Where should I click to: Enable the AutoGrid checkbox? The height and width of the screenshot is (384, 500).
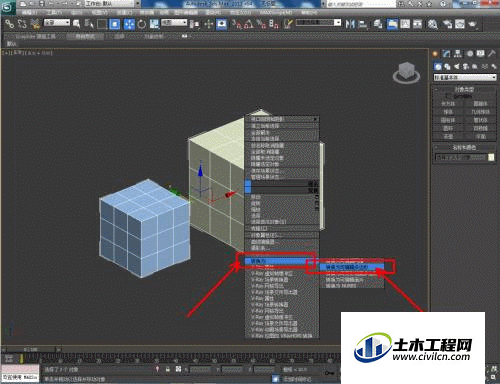pos(448,96)
